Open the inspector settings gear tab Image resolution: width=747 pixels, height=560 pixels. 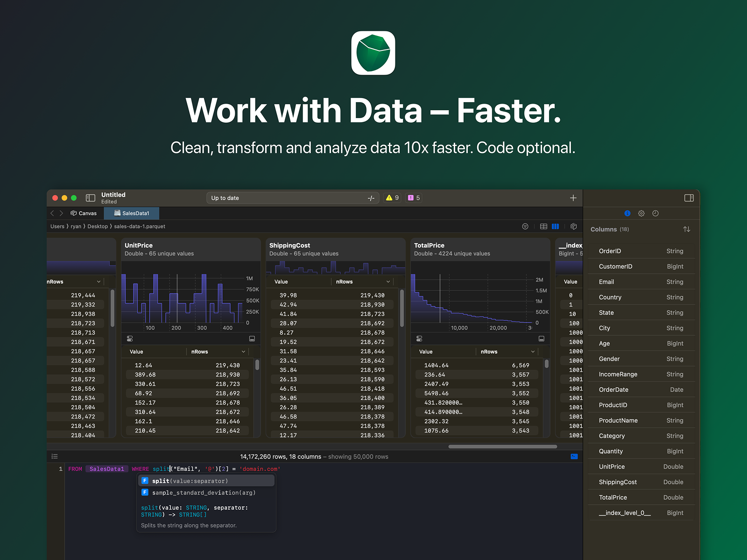coord(641,213)
